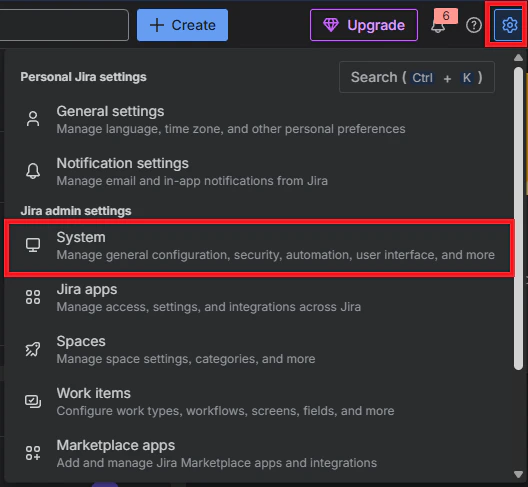Click the monitor icon beside System
The width and height of the screenshot is (528, 487).
click(x=33, y=245)
